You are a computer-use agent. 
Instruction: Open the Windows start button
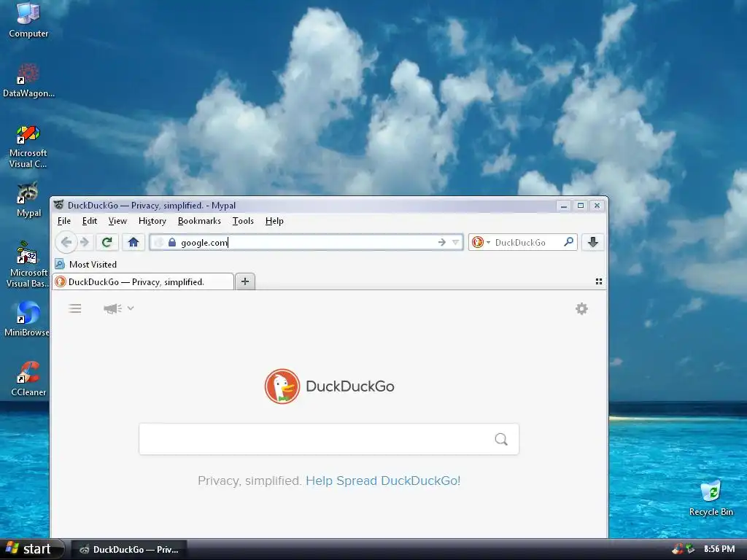pyautogui.click(x=31, y=549)
